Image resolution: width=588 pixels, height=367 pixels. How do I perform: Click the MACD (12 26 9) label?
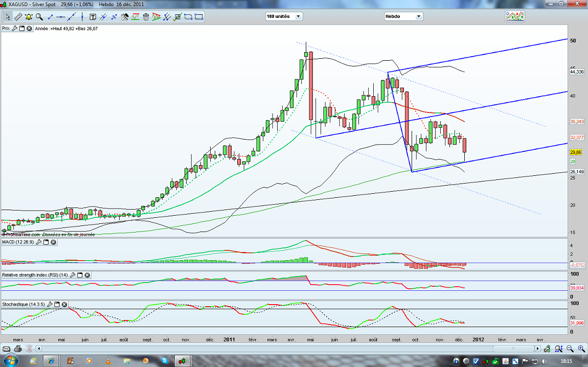(x=17, y=242)
